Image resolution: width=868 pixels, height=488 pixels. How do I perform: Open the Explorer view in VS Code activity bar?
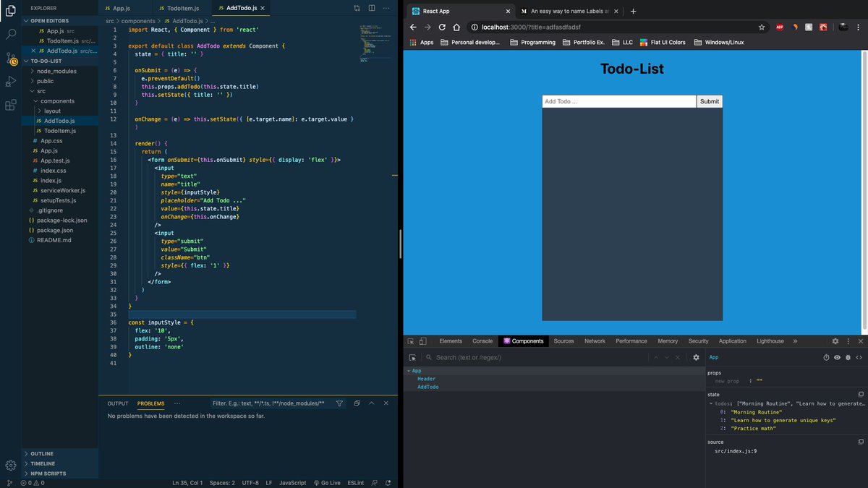tap(11, 10)
